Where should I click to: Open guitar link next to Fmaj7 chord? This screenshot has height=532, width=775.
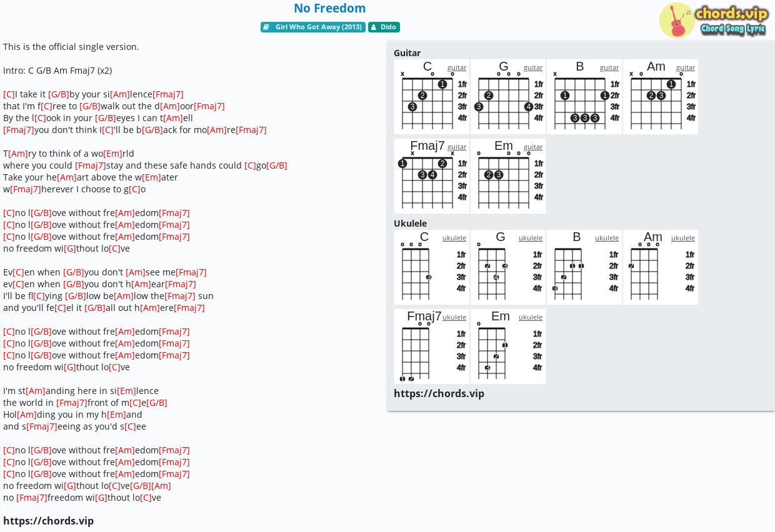[457, 147]
